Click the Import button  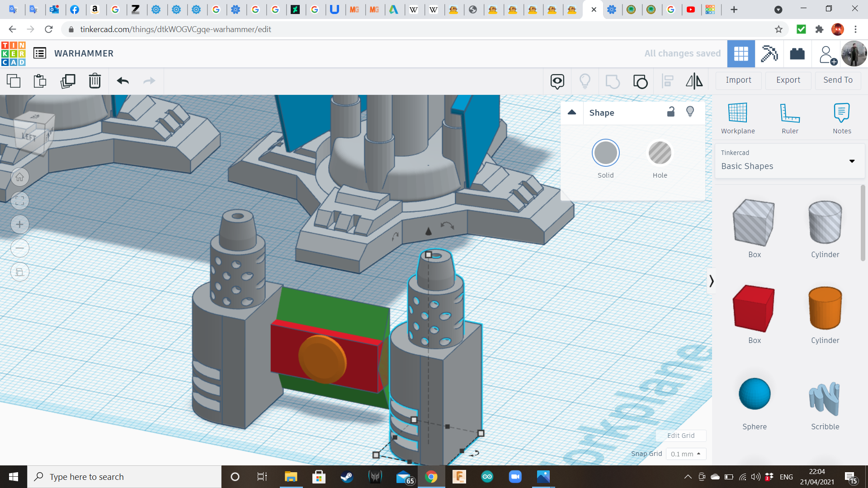(x=738, y=80)
